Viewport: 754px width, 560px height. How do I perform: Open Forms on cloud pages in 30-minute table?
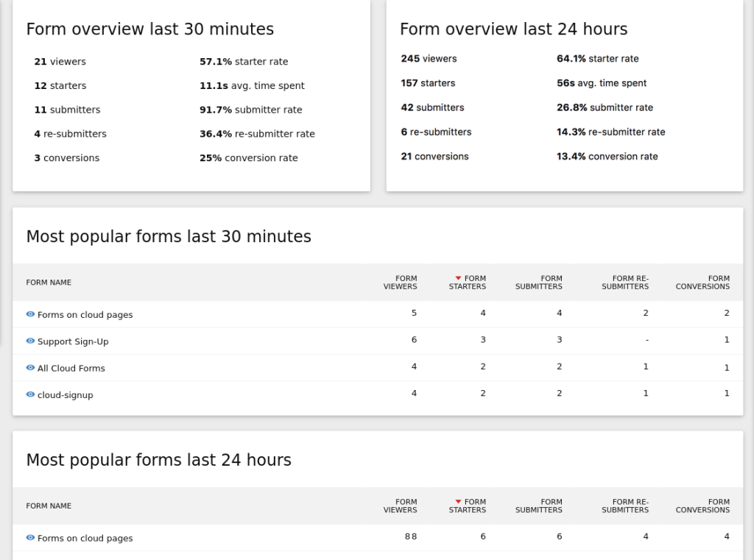(85, 315)
